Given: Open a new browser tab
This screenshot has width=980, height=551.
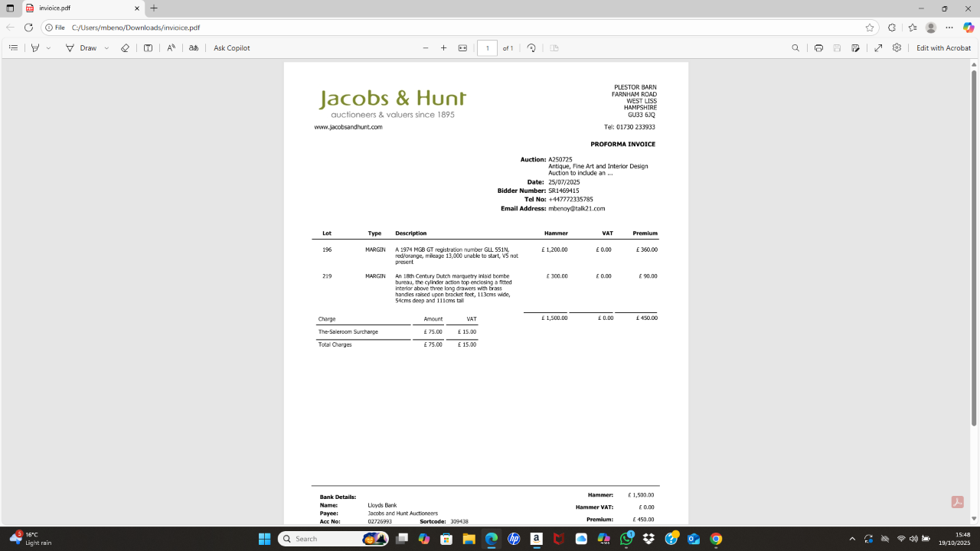Looking at the screenshot, I should 154,8.
